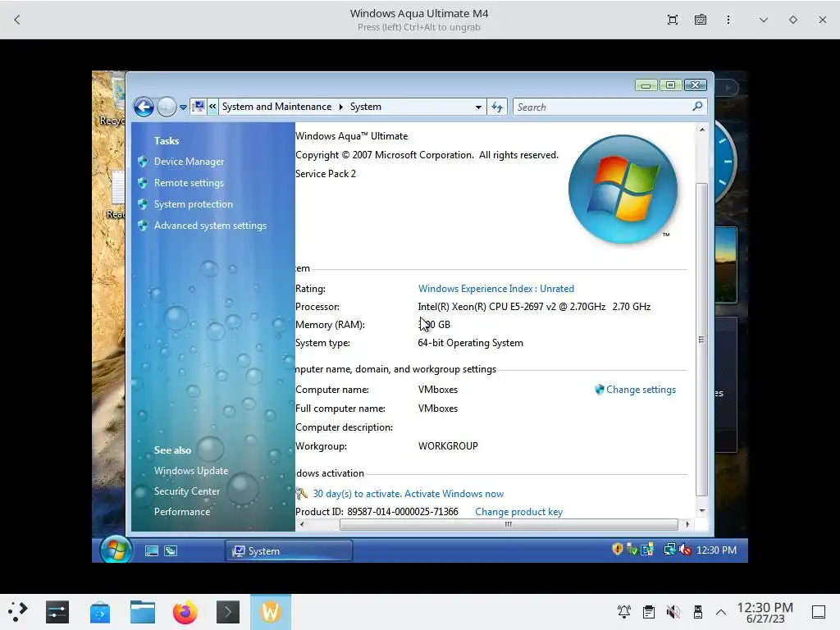Screen dimensions: 840x630
Task: Click the 12:30 PM guest taskbar clock
Action: coord(716,550)
